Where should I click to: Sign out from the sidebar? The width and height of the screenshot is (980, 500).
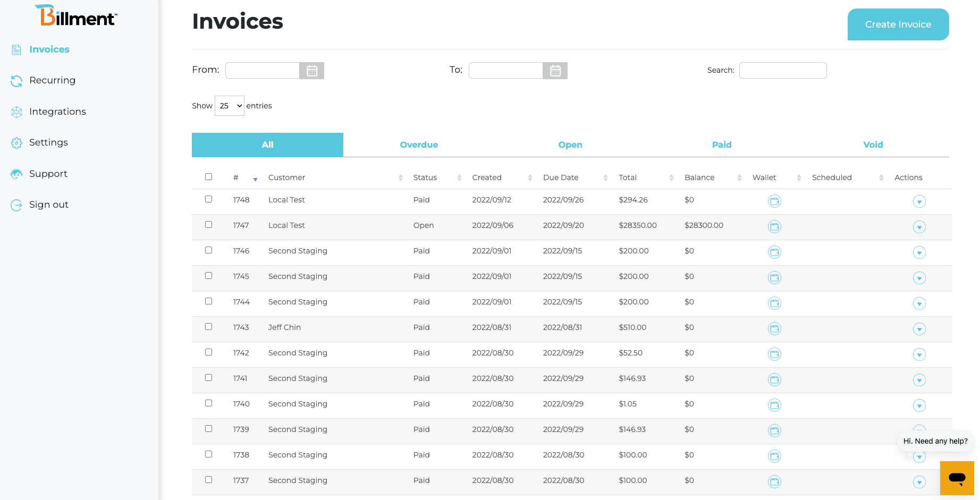tap(48, 205)
